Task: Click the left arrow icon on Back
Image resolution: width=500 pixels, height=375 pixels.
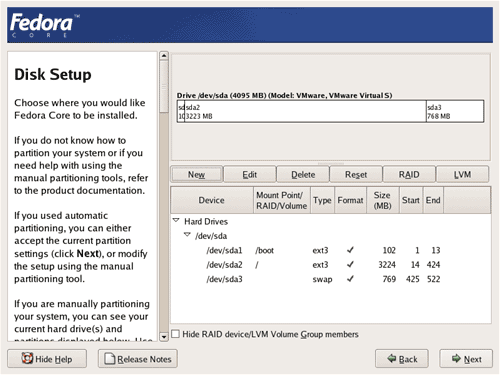Action: click(392, 359)
